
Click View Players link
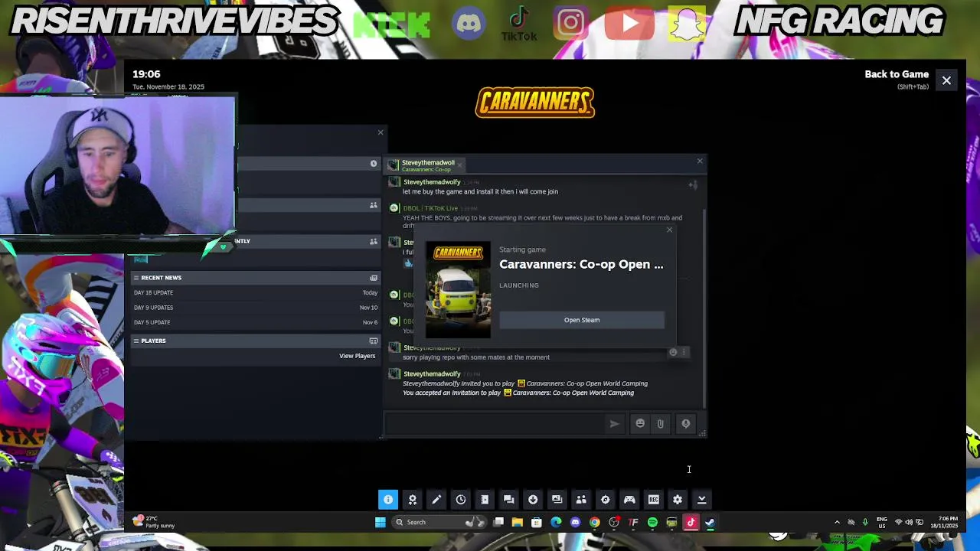click(357, 356)
